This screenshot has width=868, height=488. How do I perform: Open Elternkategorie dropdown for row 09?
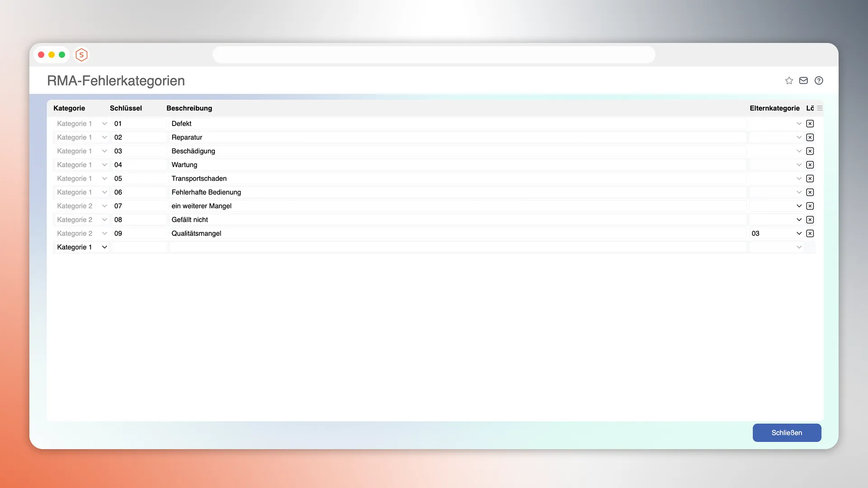point(799,233)
